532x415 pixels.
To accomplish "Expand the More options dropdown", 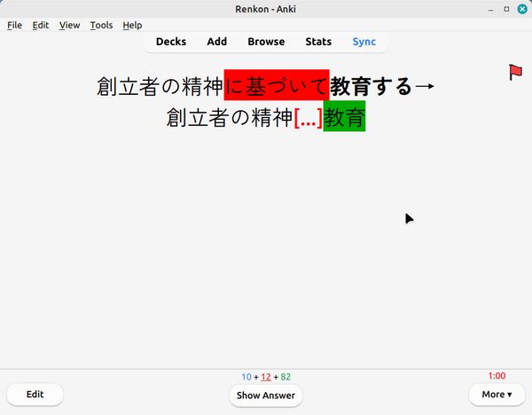I will pyautogui.click(x=497, y=395).
